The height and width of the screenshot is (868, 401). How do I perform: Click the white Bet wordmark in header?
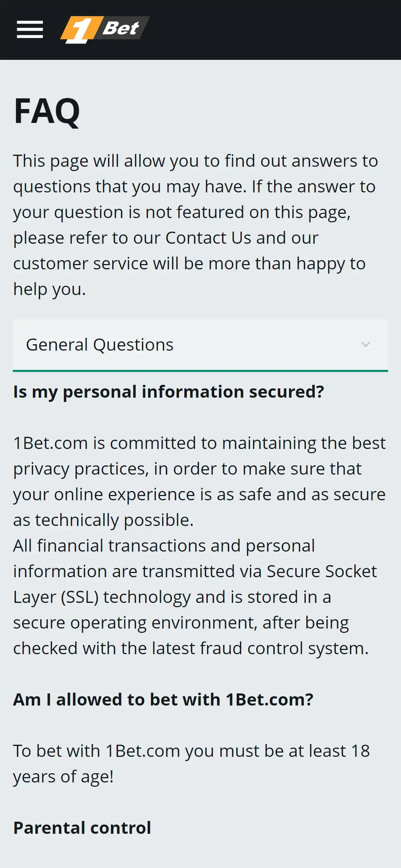tap(121, 28)
